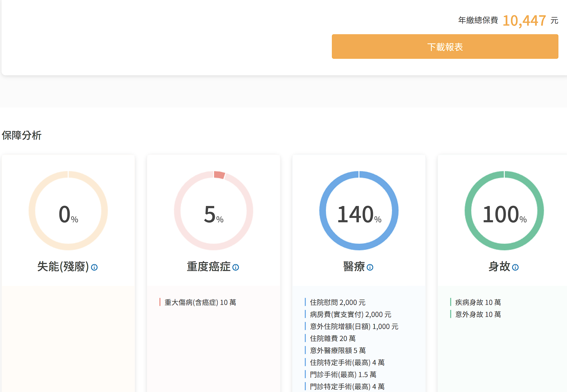567x392 pixels.
Task: Select the 140% medical coverage ring
Action: [x=359, y=211]
